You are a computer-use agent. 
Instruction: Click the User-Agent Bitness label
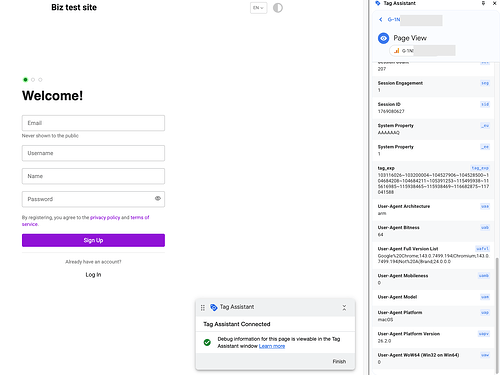pos(398,228)
